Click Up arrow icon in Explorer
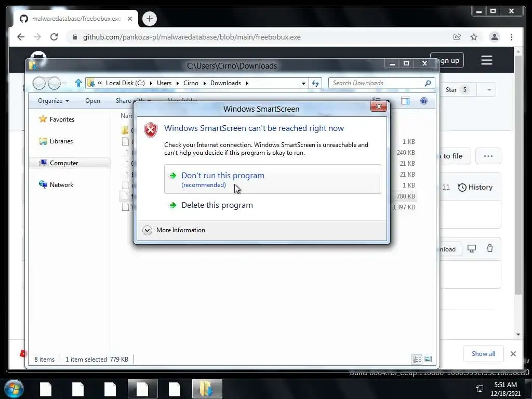 [x=78, y=83]
